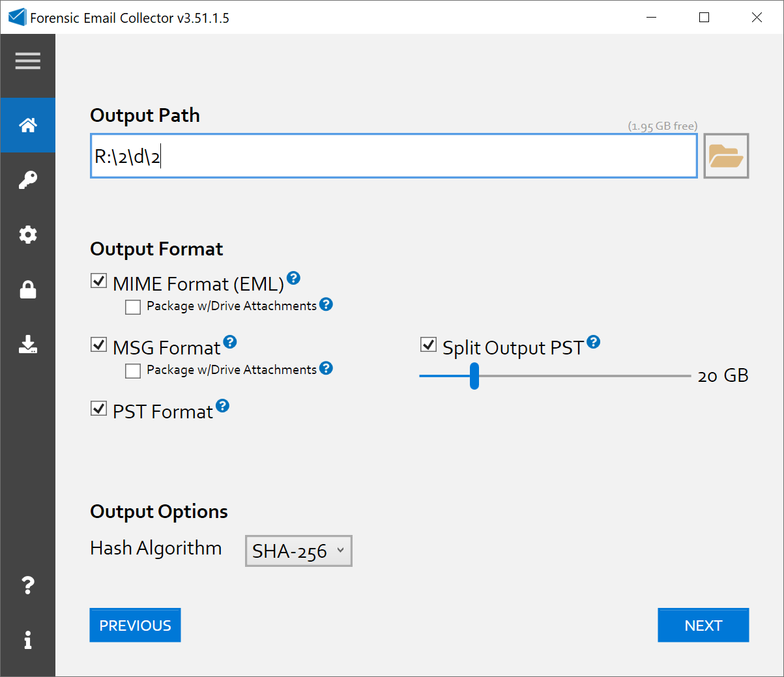This screenshot has width=784, height=677.
Task: Open the hamburger menu in the sidebar
Action: 28,61
